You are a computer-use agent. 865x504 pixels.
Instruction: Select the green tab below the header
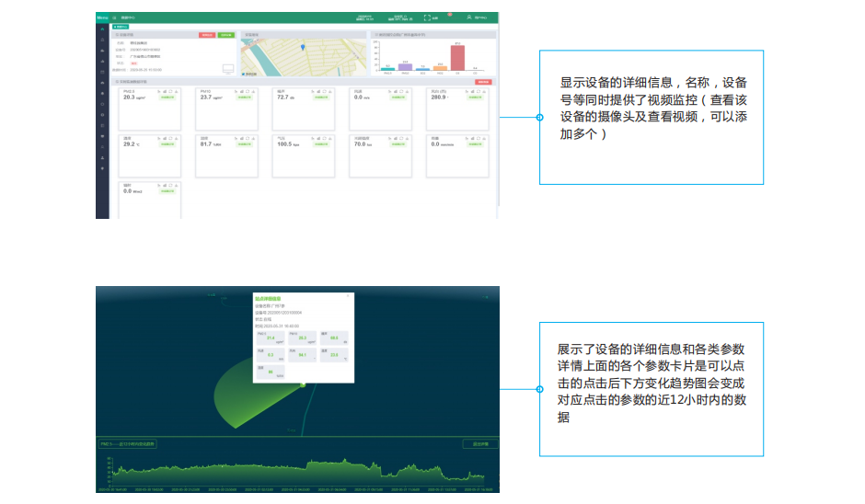[x=120, y=27]
